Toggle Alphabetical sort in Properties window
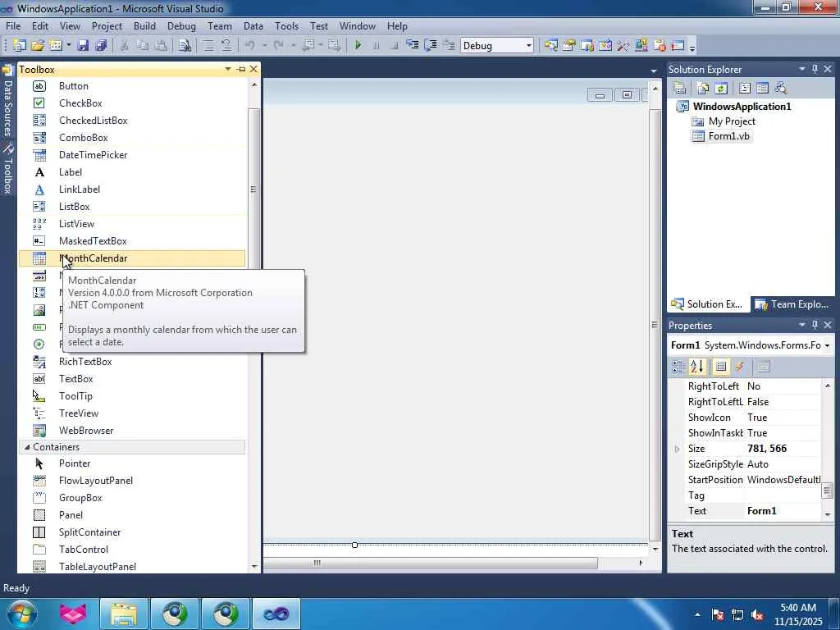This screenshot has height=630, width=840. coord(697,367)
